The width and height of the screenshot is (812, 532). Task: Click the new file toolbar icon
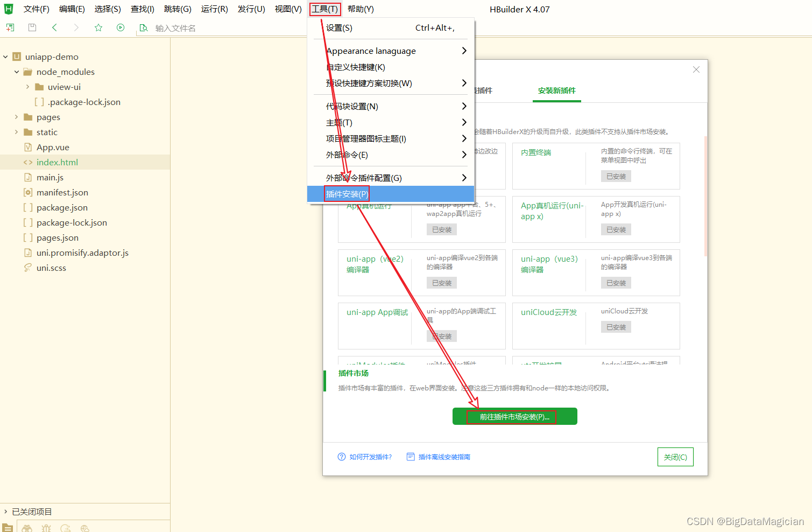tap(10, 27)
